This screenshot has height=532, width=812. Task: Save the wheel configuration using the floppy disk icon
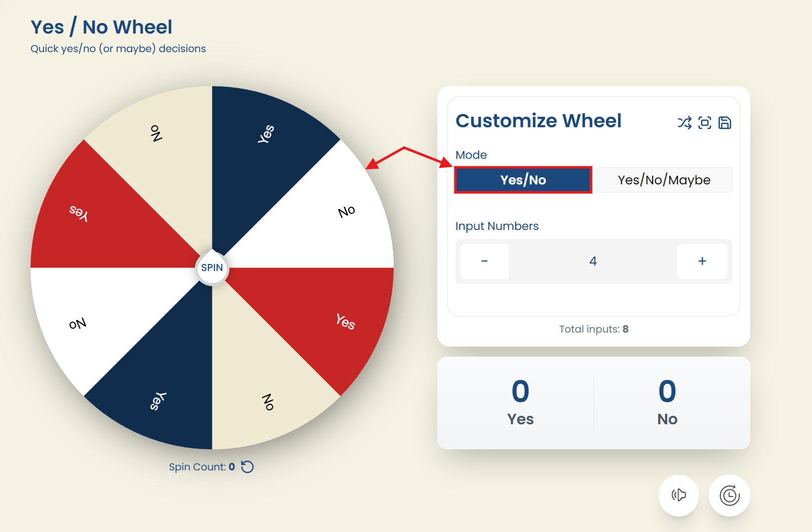pyautogui.click(x=725, y=123)
